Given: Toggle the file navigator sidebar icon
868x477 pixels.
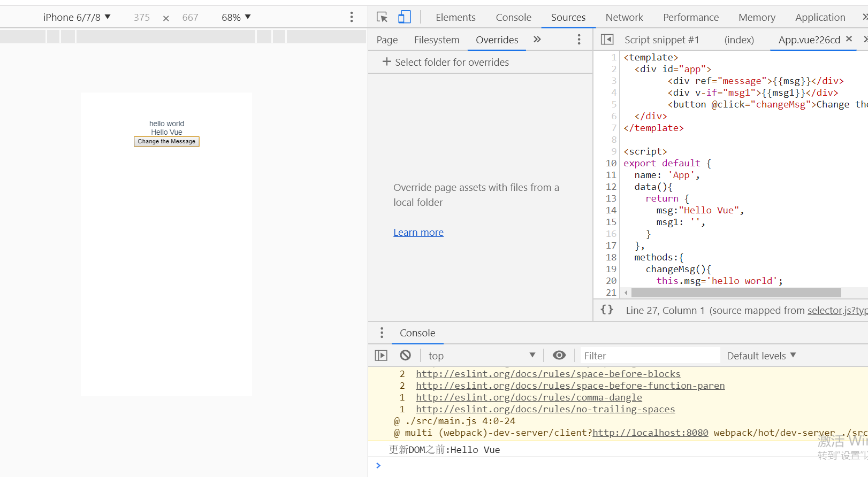Looking at the screenshot, I should (x=607, y=40).
